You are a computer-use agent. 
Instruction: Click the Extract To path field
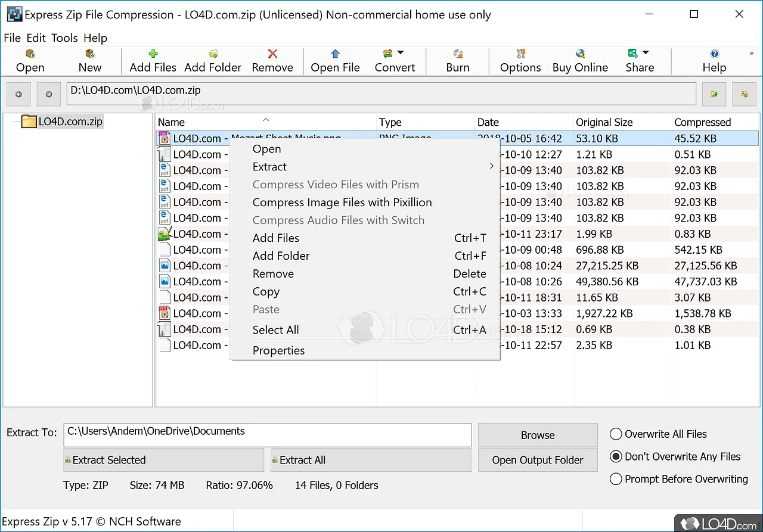[268, 435]
